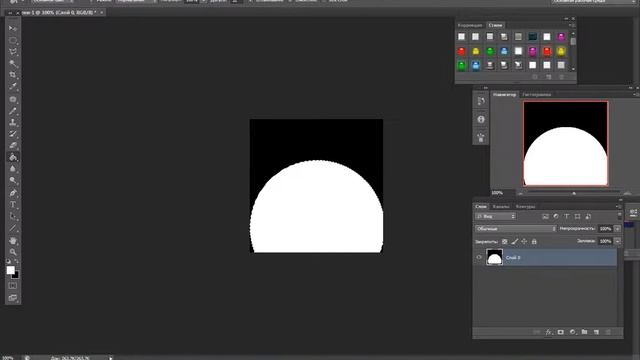The height and width of the screenshot is (360, 640).
Task: Create a new adjustment layer
Action: 572,332
